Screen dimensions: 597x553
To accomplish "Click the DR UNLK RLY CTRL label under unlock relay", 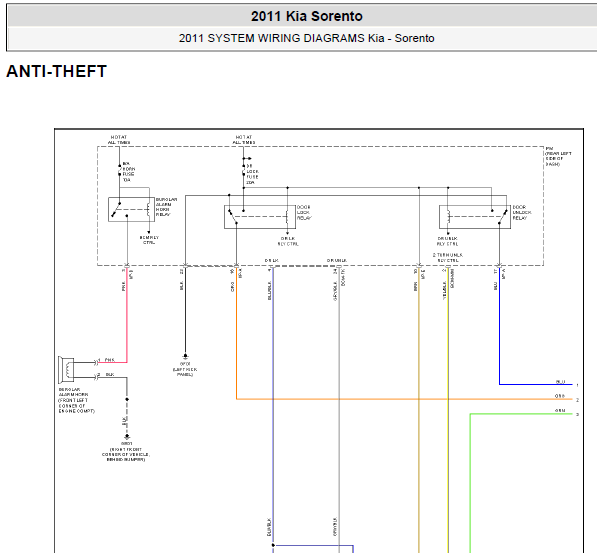I will pos(448,241).
